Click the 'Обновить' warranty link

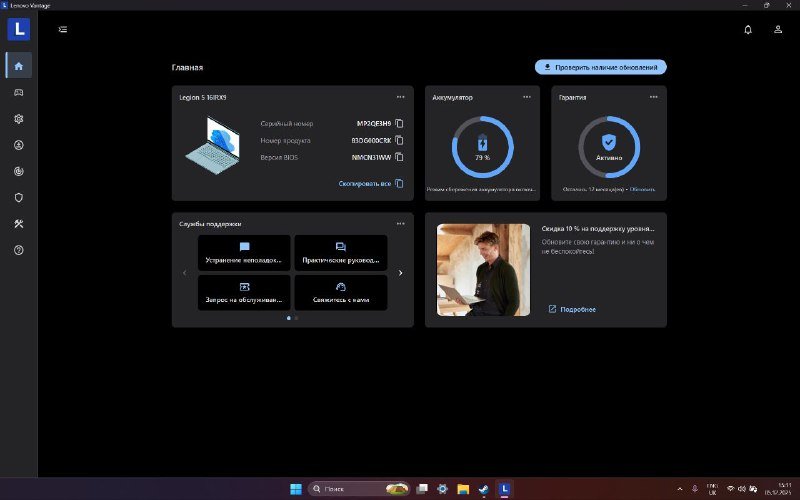coord(642,189)
